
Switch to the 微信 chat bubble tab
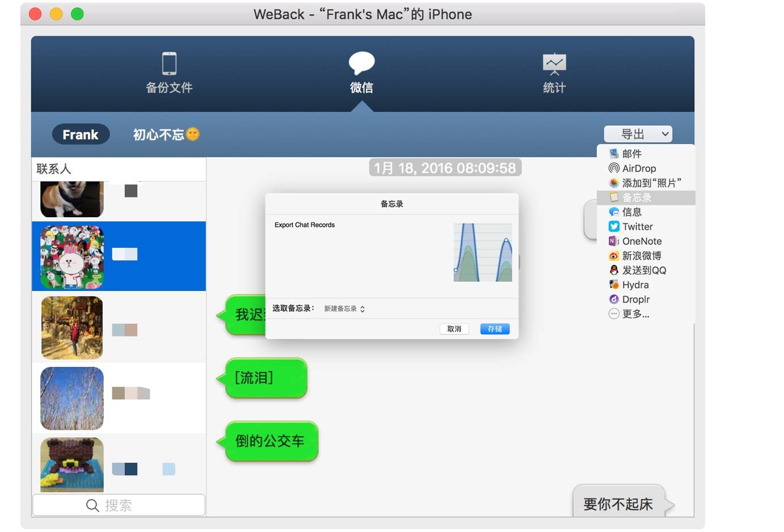(361, 73)
